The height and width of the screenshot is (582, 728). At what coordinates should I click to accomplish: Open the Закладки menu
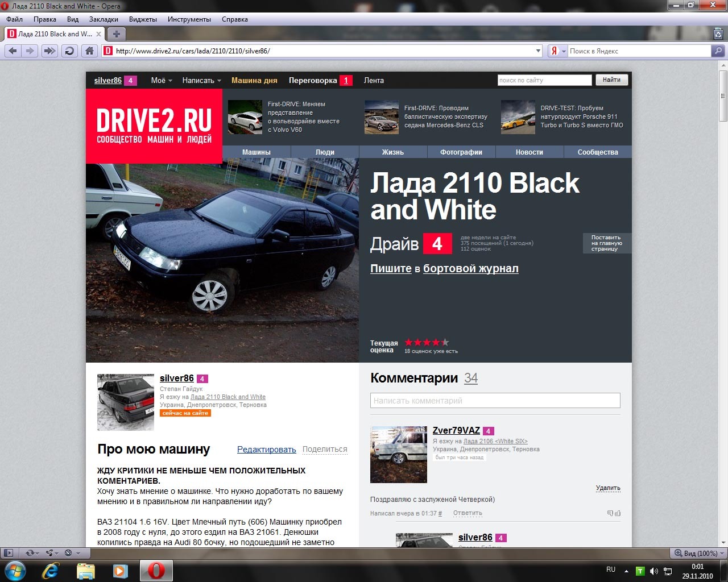(104, 19)
